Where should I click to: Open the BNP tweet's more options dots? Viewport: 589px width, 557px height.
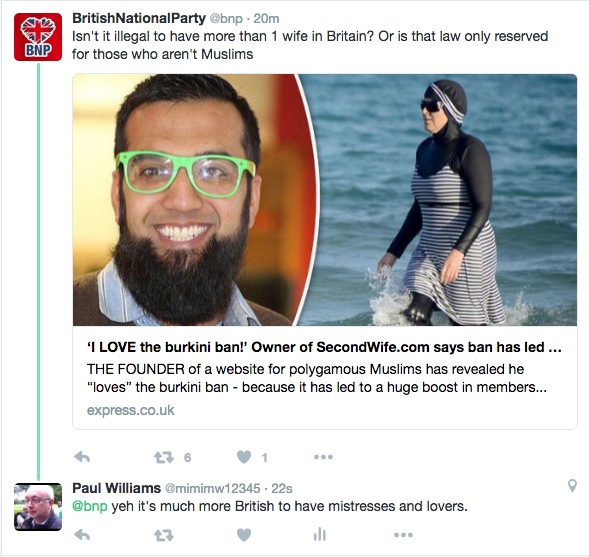(x=323, y=457)
